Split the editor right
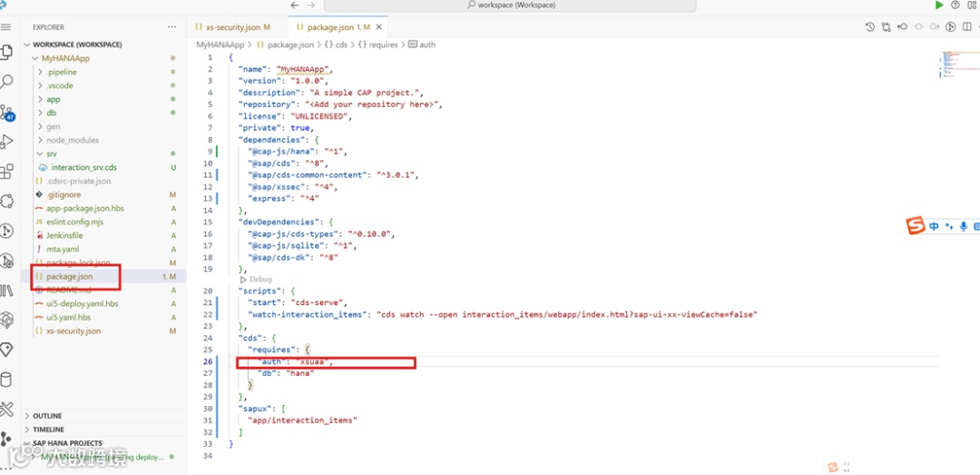Image resolution: width=980 pixels, height=475 pixels. pos(967,27)
